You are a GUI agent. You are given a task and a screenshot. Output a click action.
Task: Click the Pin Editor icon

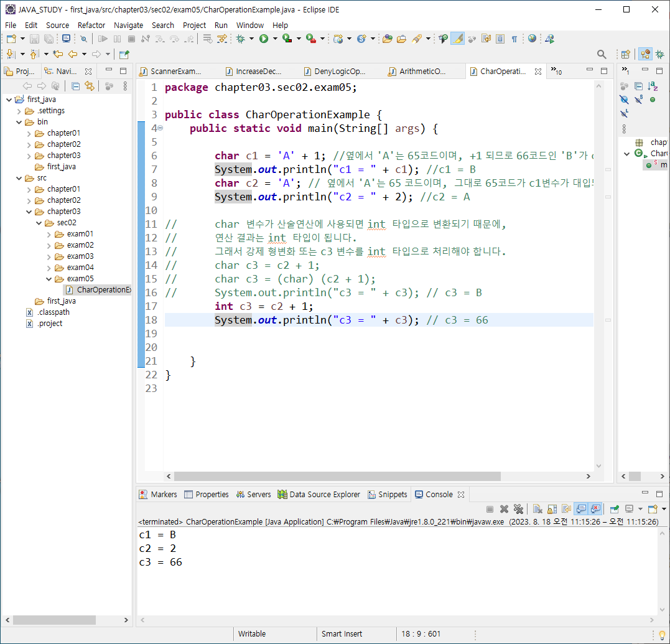[124, 54]
